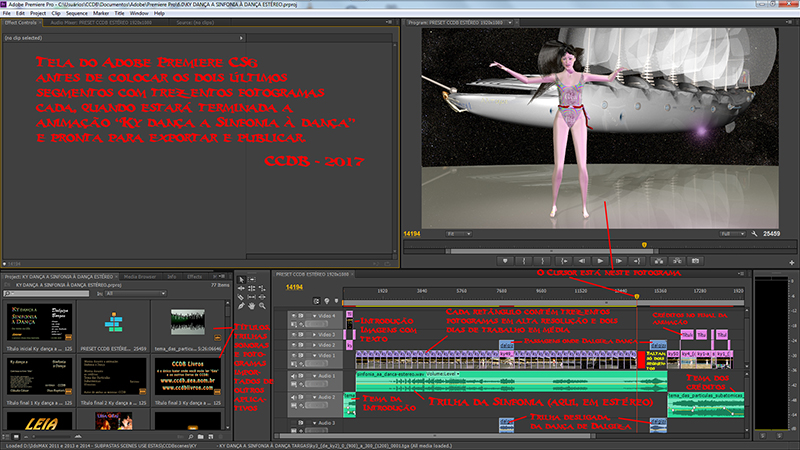Click New Item icon in Project panel
Viewport: 800px width, 450px height.
pyautogui.click(x=211, y=437)
